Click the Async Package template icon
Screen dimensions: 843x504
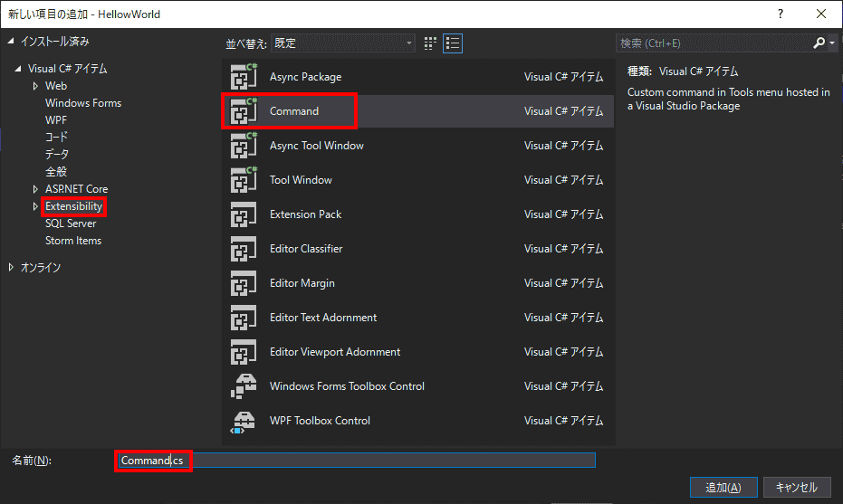point(244,77)
